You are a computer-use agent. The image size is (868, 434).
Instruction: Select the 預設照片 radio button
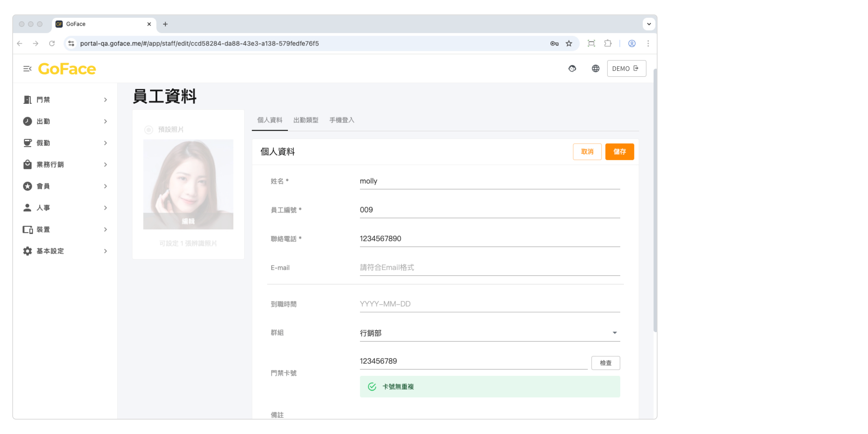(x=149, y=130)
